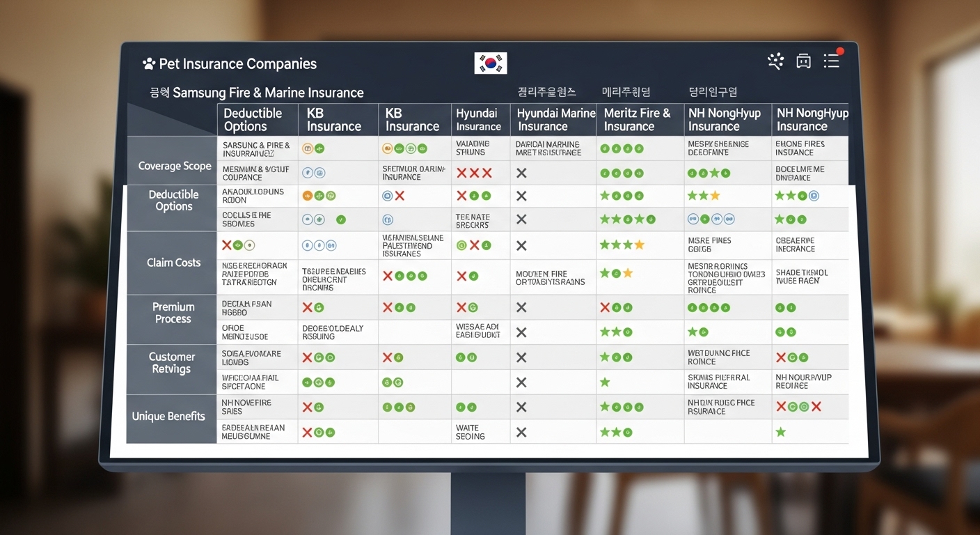Click the red X next to the blue ring icon
The width and height of the screenshot is (980, 535).
coord(400,196)
